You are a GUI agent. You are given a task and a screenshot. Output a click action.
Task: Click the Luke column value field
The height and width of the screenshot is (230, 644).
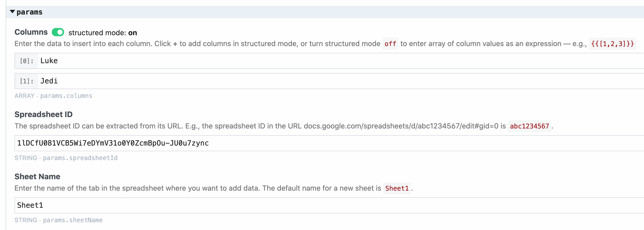click(336, 61)
